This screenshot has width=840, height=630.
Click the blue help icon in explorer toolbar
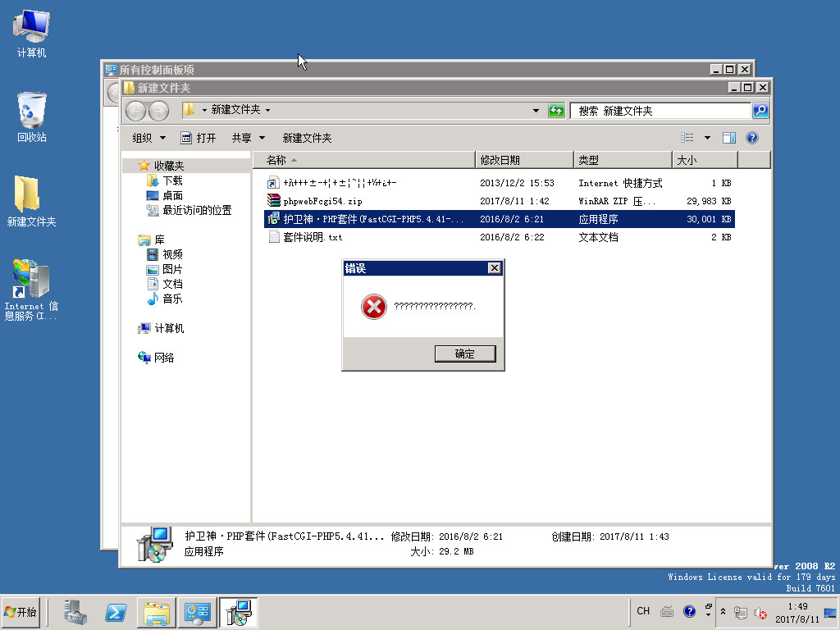[x=751, y=138]
